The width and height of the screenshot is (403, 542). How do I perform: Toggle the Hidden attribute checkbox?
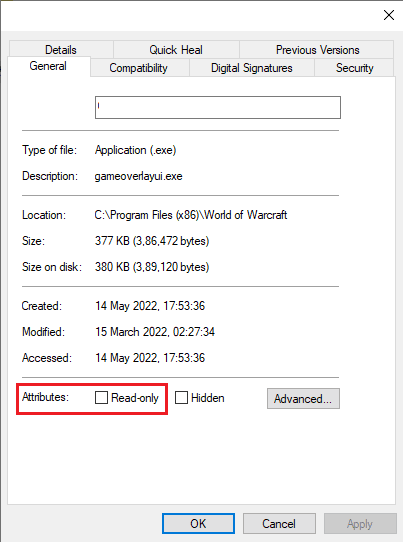click(x=181, y=398)
